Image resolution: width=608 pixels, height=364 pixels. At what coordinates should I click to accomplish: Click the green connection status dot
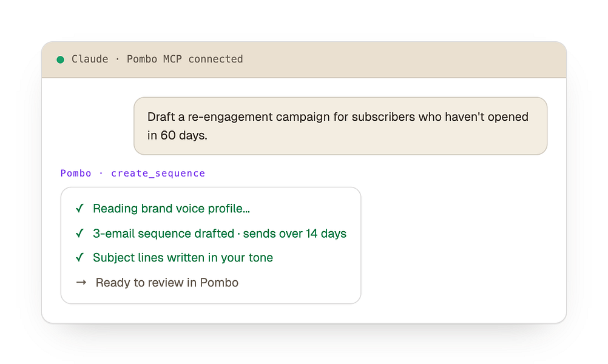[60, 59]
